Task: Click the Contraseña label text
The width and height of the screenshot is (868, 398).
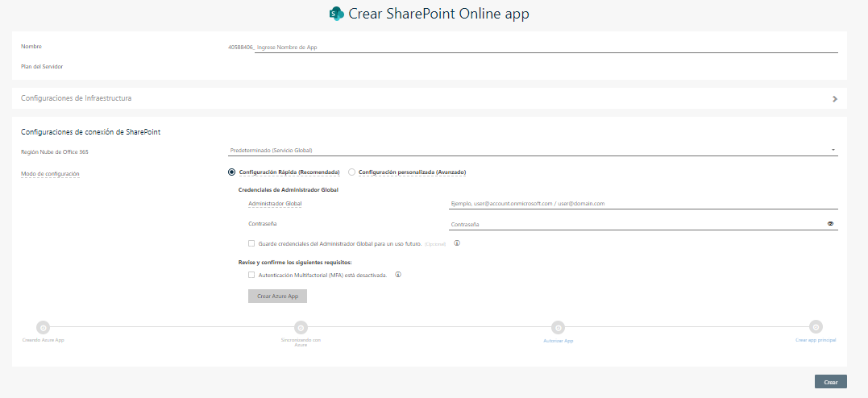Action: point(263,224)
